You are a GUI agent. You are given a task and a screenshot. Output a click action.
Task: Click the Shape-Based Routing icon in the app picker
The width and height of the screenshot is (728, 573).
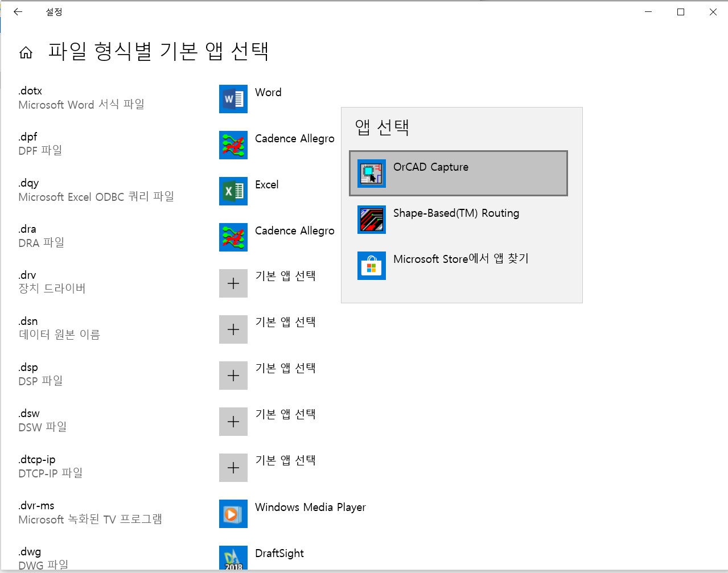pyautogui.click(x=372, y=220)
